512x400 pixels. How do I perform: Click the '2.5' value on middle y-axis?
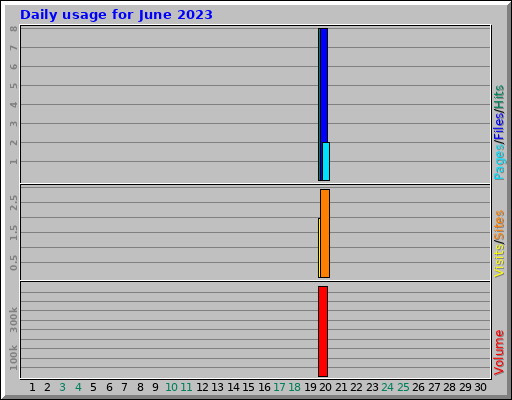click(13, 203)
